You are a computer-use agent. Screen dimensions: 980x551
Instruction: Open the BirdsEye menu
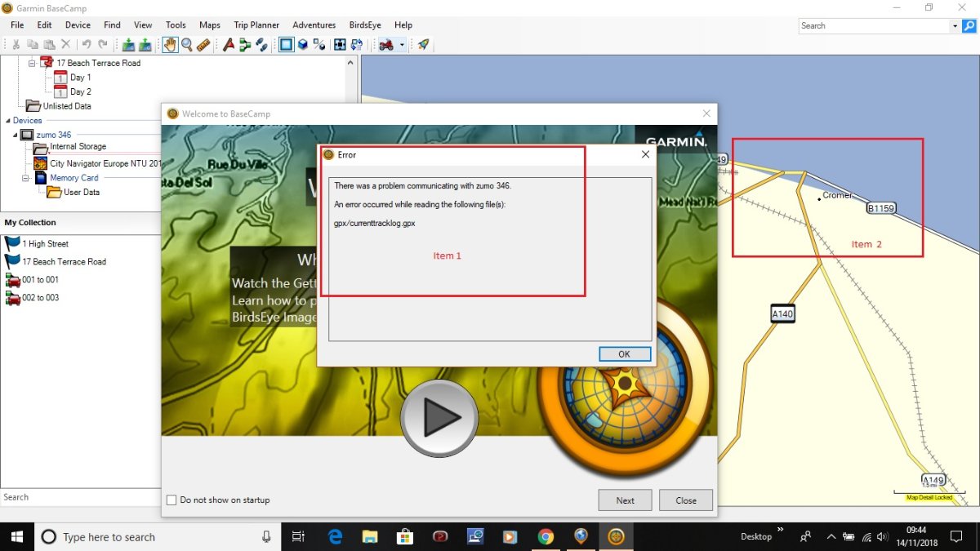[x=365, y=25]
